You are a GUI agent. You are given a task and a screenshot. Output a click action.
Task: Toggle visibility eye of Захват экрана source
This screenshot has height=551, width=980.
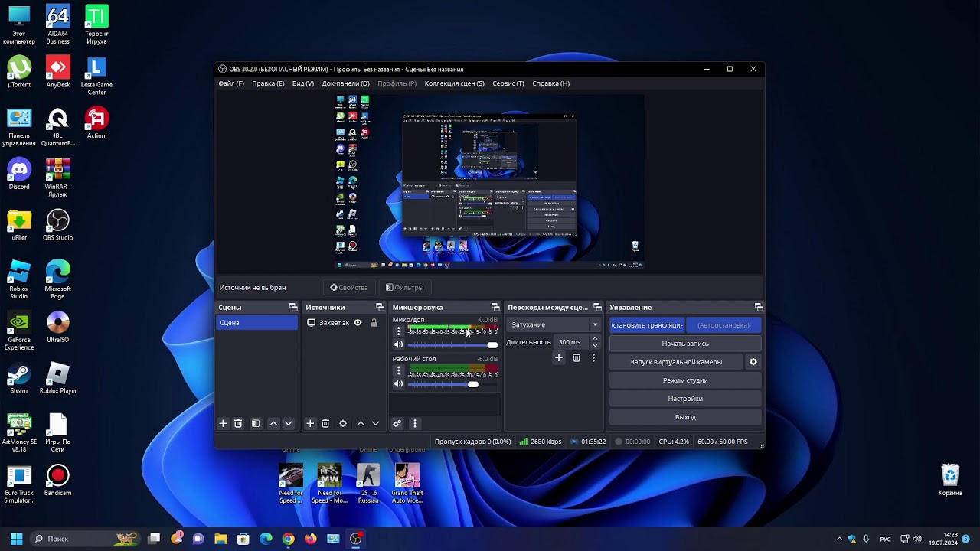(358, 323)
